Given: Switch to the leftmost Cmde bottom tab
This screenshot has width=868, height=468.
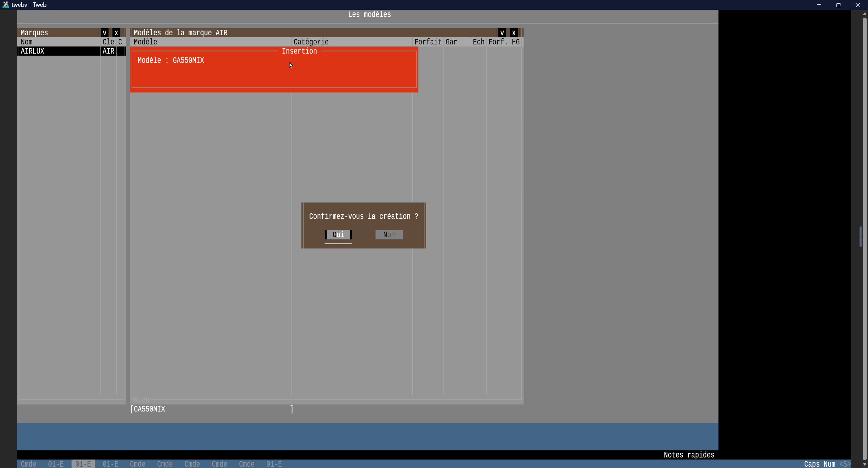Looking at the screenshot, I should pos(28,464).
